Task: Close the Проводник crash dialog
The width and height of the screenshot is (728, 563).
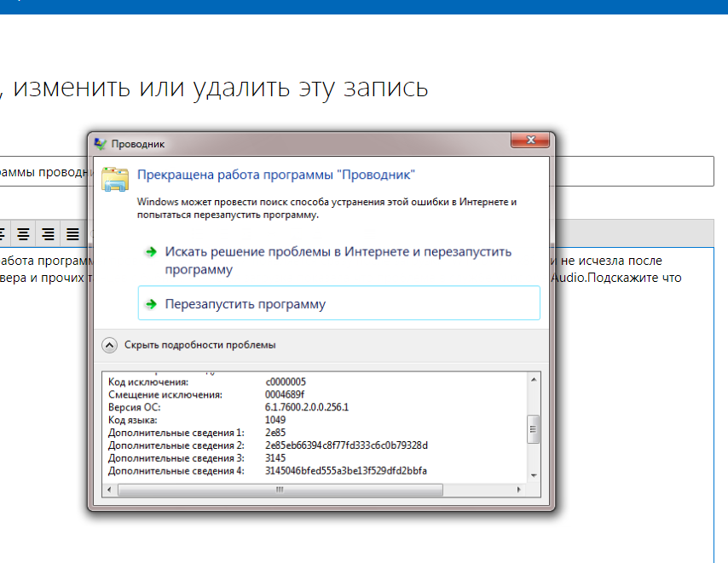Action: coord(530,140)
